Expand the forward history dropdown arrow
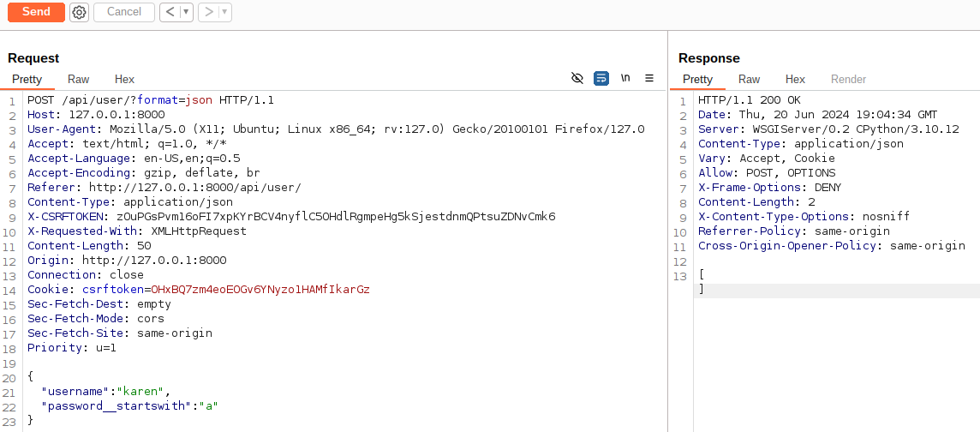 225,12
